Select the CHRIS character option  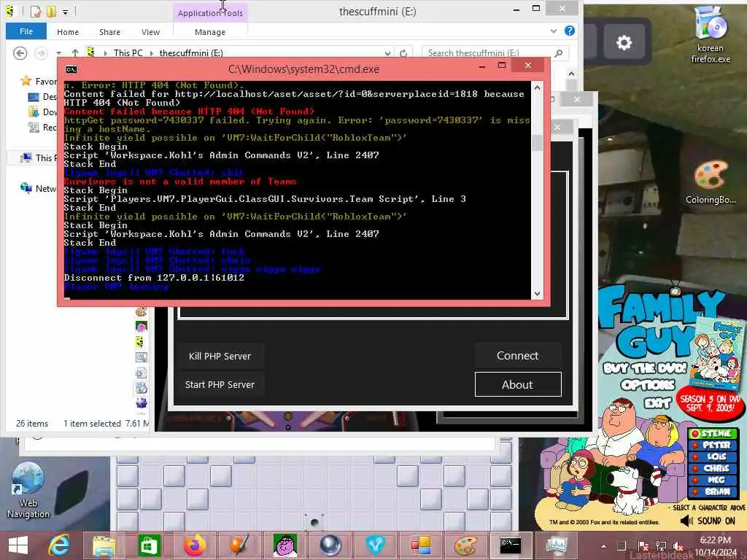click(x=713, y=469)
